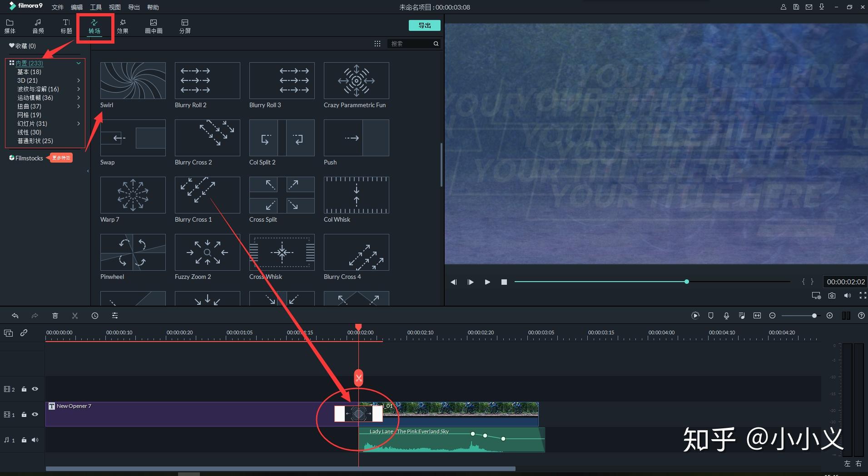Screen dimensions: 868x476
Task: Collapse the library side panel arrow
Action: point(88,171)
